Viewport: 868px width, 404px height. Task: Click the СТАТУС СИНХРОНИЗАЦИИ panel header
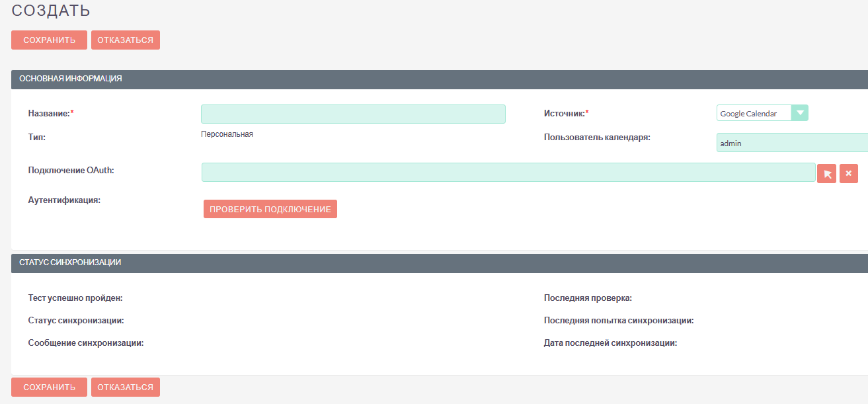pos(68,263)
